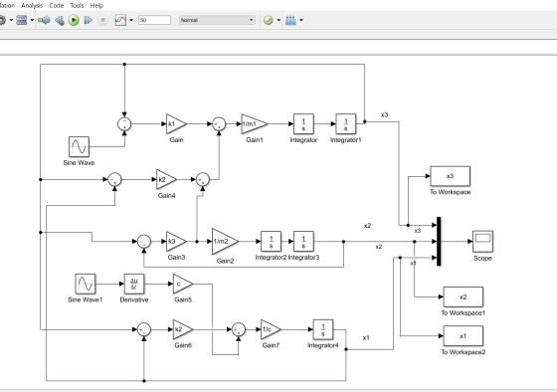Select the Integrator2 block

click(271, 242)
